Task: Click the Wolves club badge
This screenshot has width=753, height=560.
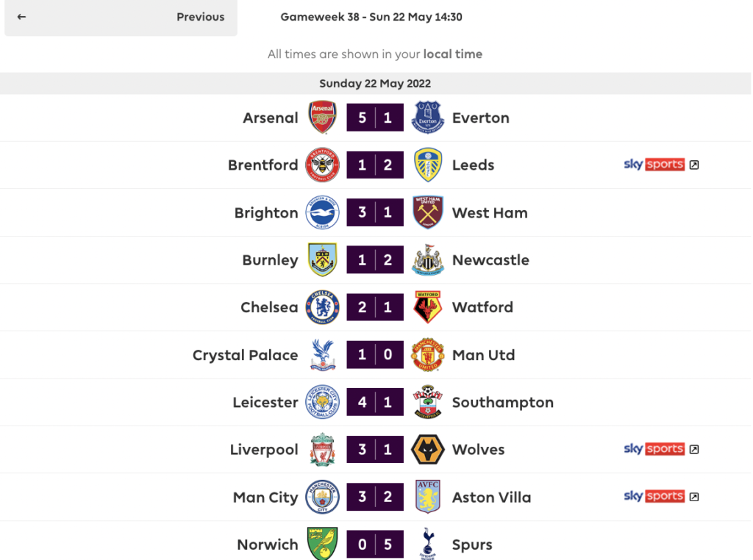Action: (428, 449)
